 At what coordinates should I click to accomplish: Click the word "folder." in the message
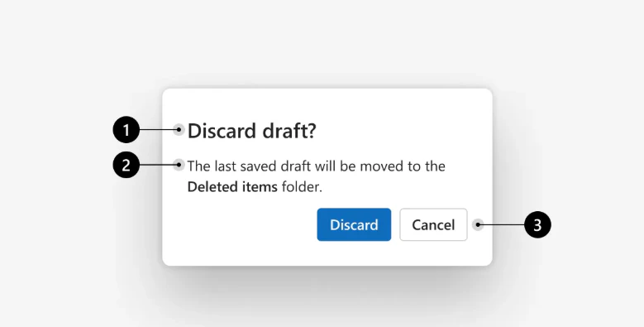point(302,187)
